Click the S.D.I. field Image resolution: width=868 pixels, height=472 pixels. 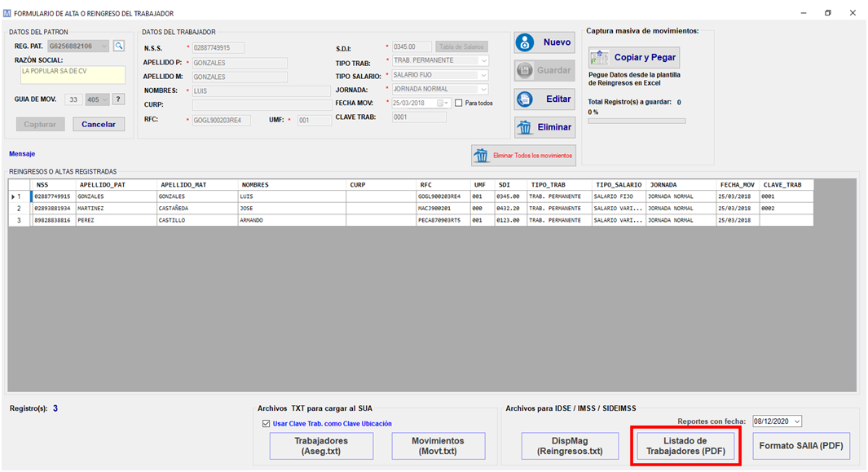click(412, 47)
